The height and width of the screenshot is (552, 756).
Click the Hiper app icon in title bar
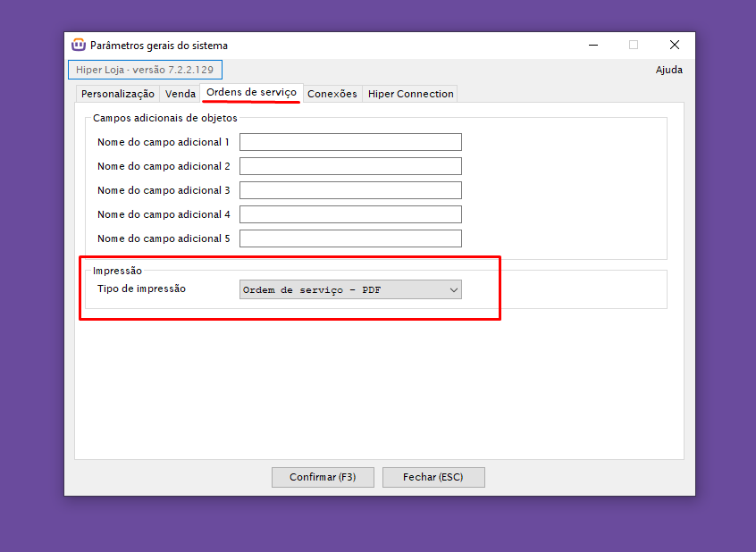click(x=79, y=45)
